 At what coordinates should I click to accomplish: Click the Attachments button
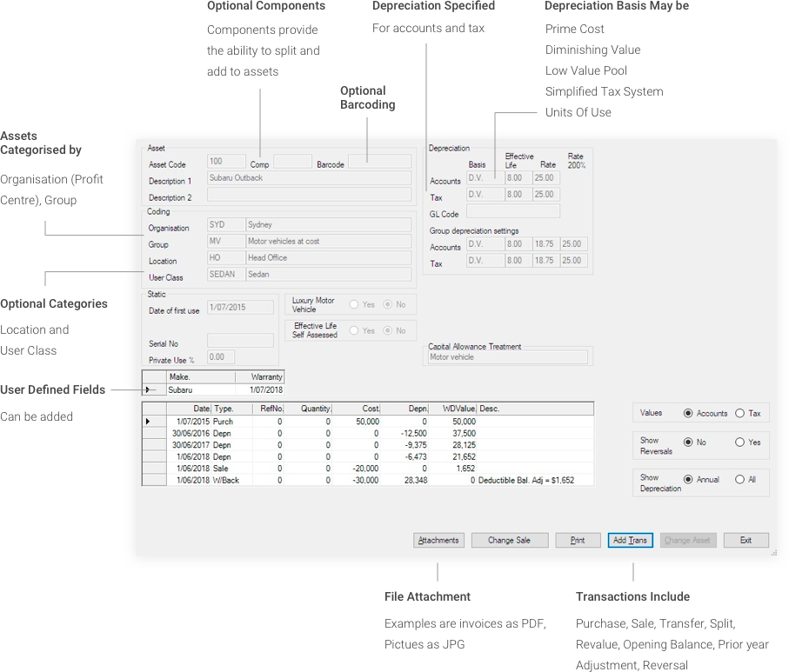pos(438,540)
